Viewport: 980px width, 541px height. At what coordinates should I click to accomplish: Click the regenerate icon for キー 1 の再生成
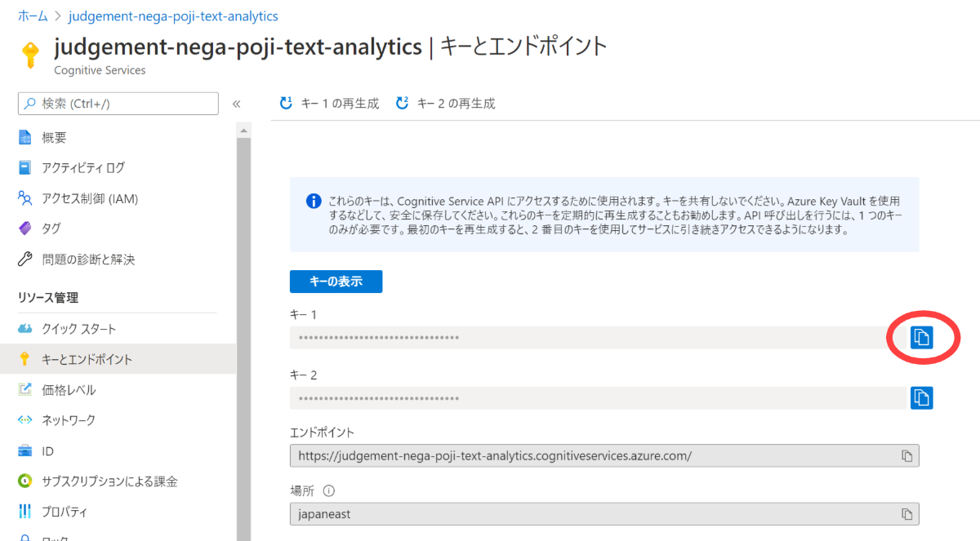point(286,104)
